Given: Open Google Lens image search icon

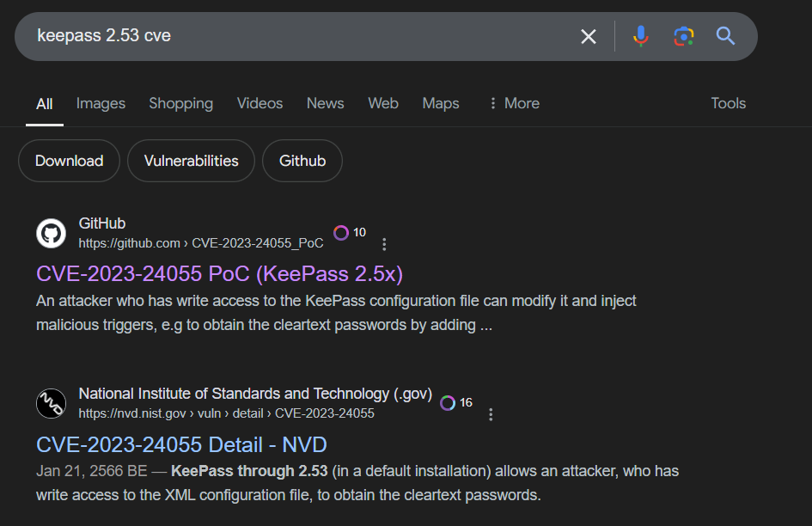Looking at the screenshot, I should (x=684, y=36).
